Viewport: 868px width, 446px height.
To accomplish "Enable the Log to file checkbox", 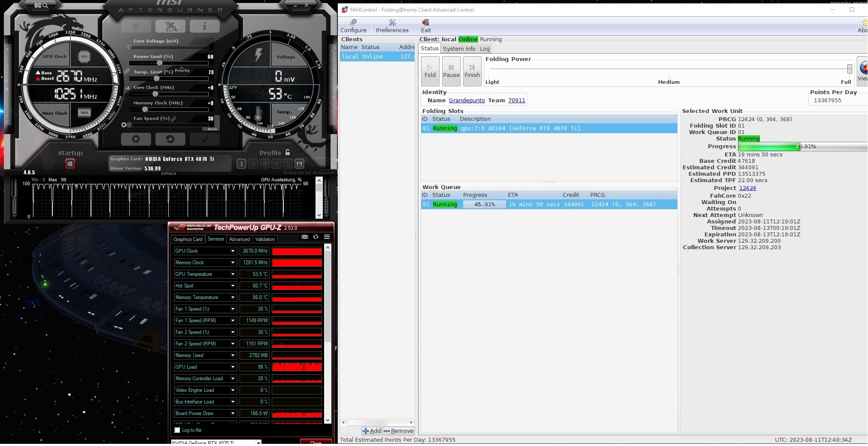I will point(177,430).
